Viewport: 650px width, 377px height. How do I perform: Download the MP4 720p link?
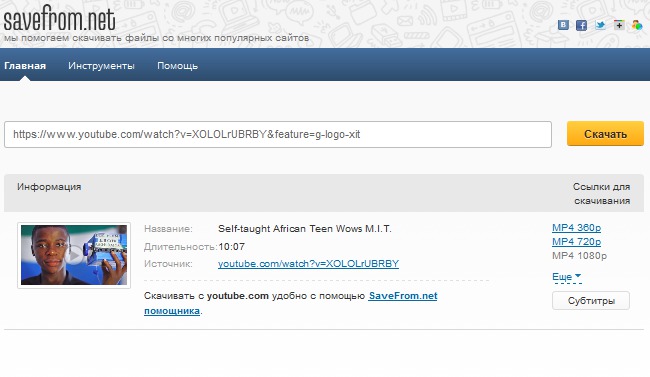(576, 241)
